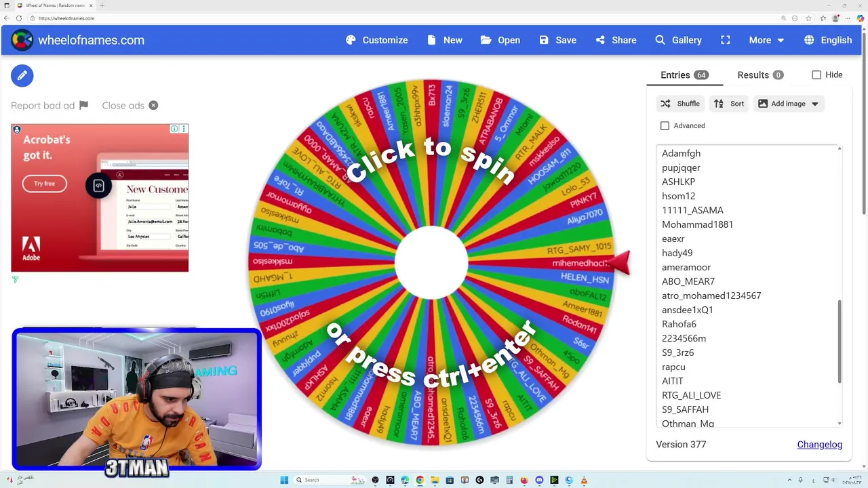Image resolution: width=868 pixels, height=488 pixels.
Task: Expand the More dropdown menu
Action: coord(766,40)
